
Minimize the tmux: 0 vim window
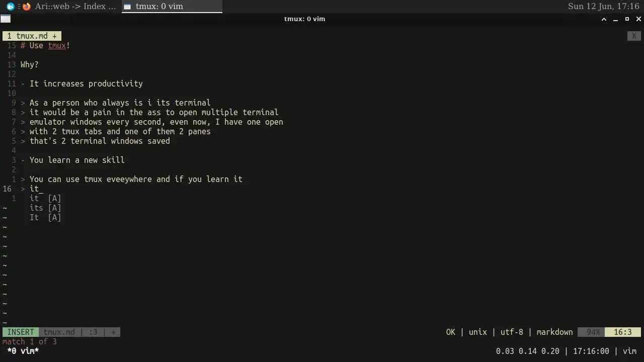tap(615, 19)
